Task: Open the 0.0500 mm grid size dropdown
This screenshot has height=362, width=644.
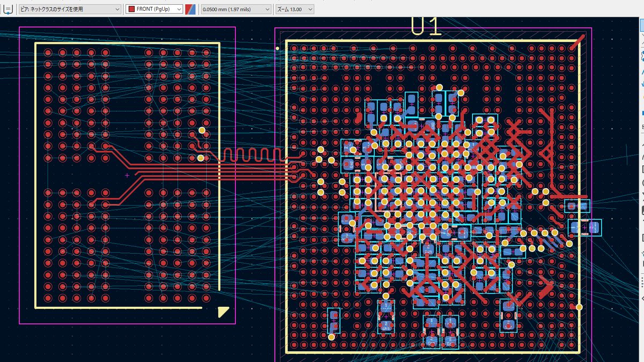Action: pos(236,9)
